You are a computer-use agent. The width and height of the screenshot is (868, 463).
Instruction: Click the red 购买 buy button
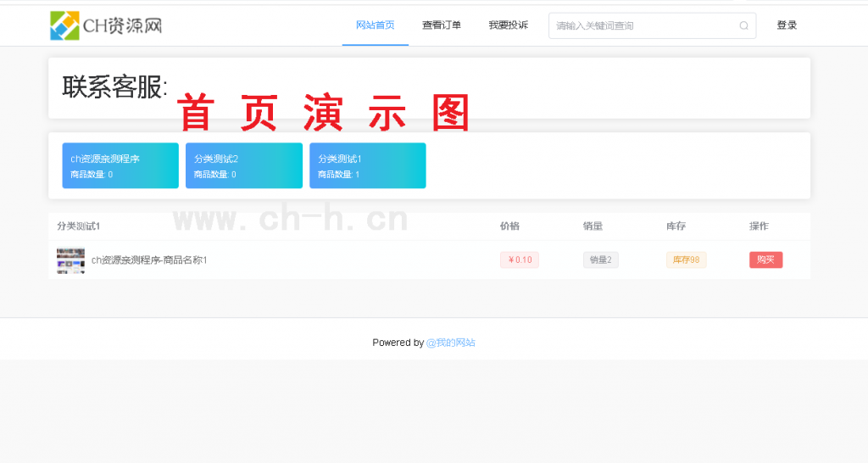tap(765, 259)
